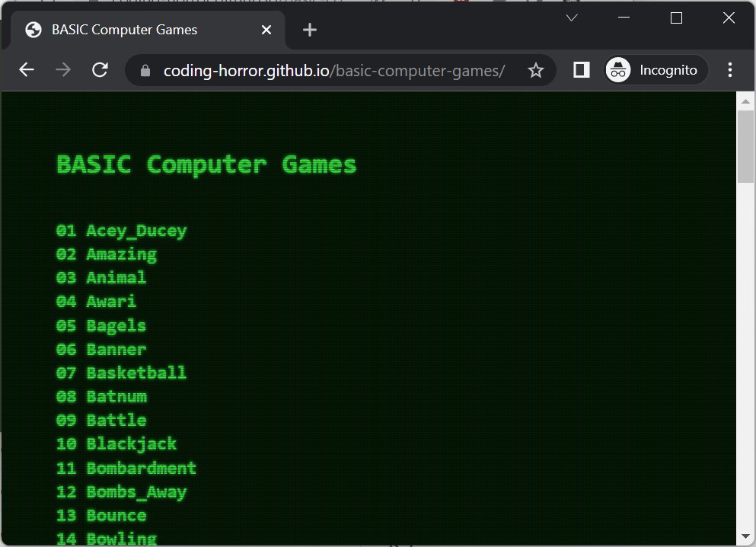Click the browser back arrow
Screen dimensions: 756x547
(27, 70)
